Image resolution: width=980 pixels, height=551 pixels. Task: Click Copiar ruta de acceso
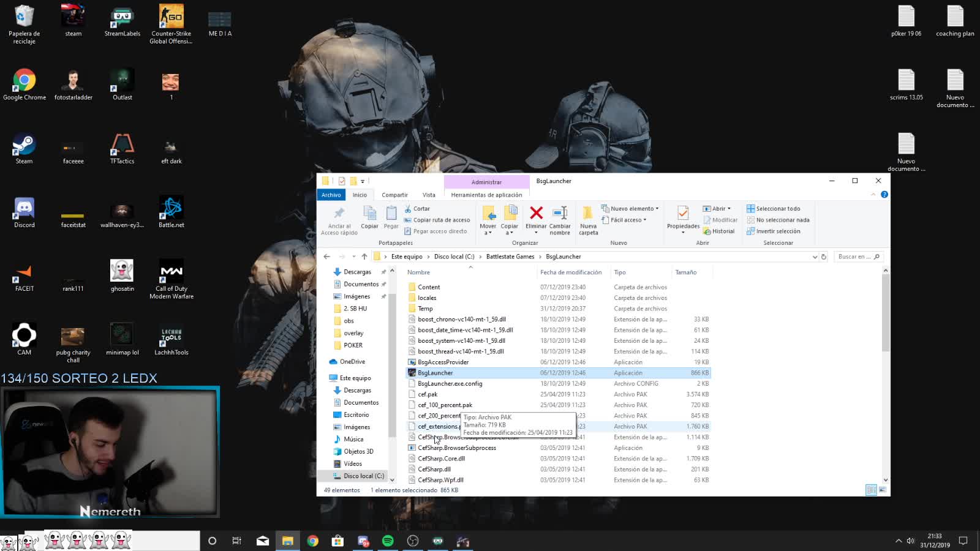(x=437, y=220)
